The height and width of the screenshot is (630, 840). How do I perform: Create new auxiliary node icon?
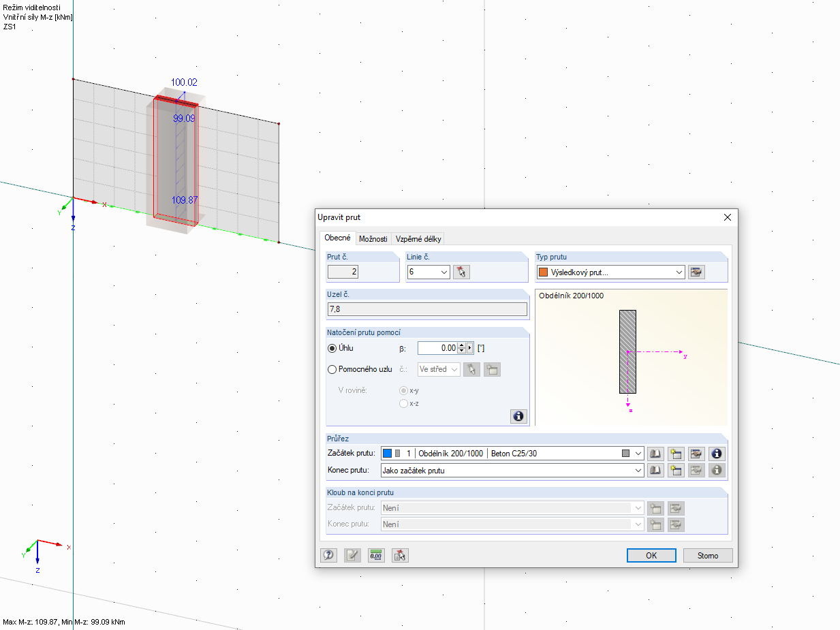coord(492,369)
